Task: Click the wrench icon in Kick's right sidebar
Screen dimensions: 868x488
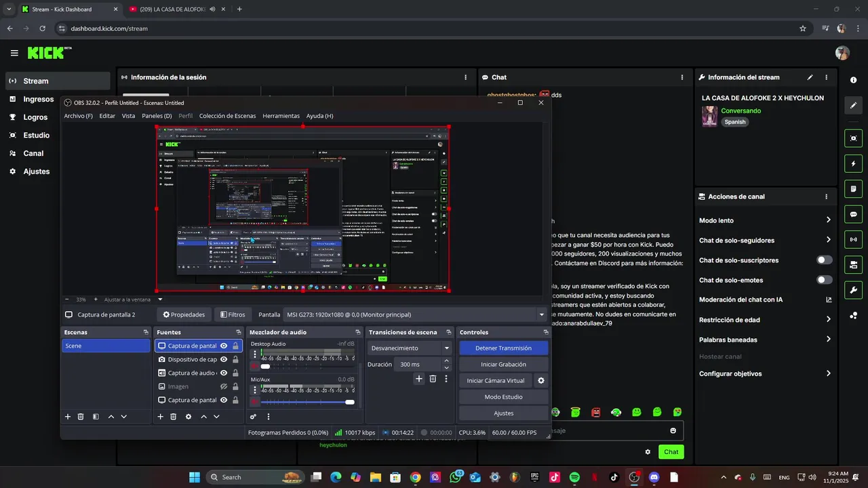Action: click(x=853, y=290)
